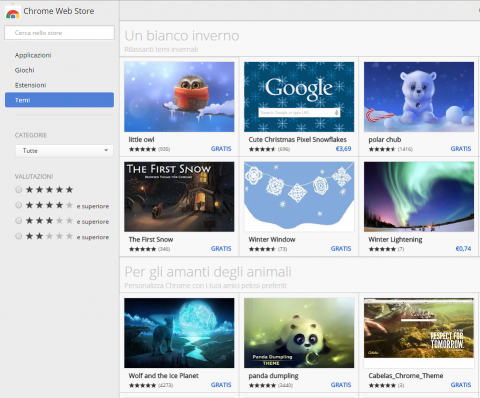Click 'Per gli amanti degli animali' heading
The height and width of the screenshot is (398, 480).
click(x=208, y=272)
